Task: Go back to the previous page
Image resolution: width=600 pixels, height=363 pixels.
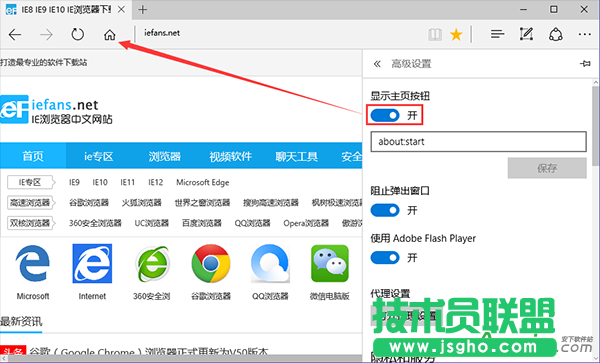Action: (x=15, y=35)
